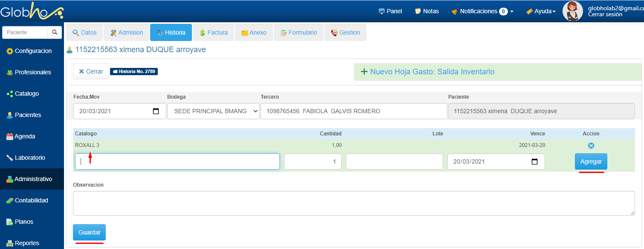Image resolution: width=644 pixels, height=249 pixels.
Task: Click the Guardar button
Action: pos(90,232)
